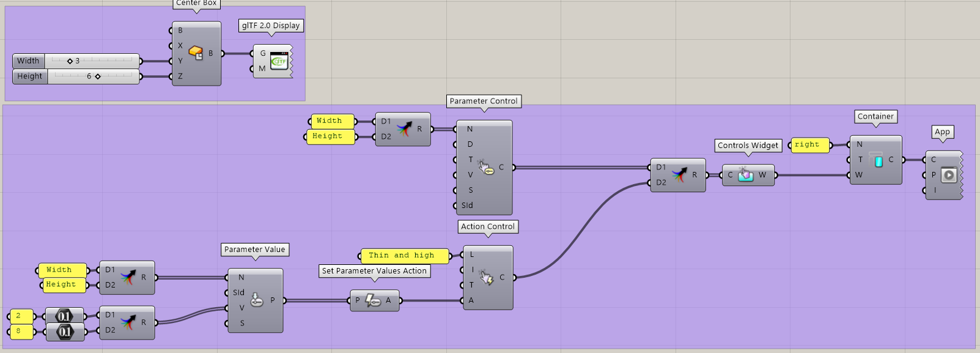Select the Parameter Control component icon

(486, 167)
